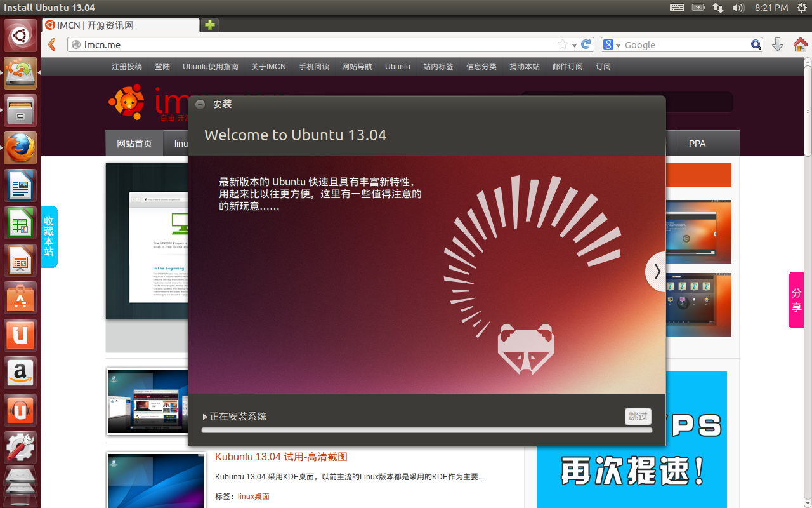This screenshot has width=812, height=508.
Task: Open Ubuntu One launcher icon
Action: [x=20, y=335]
